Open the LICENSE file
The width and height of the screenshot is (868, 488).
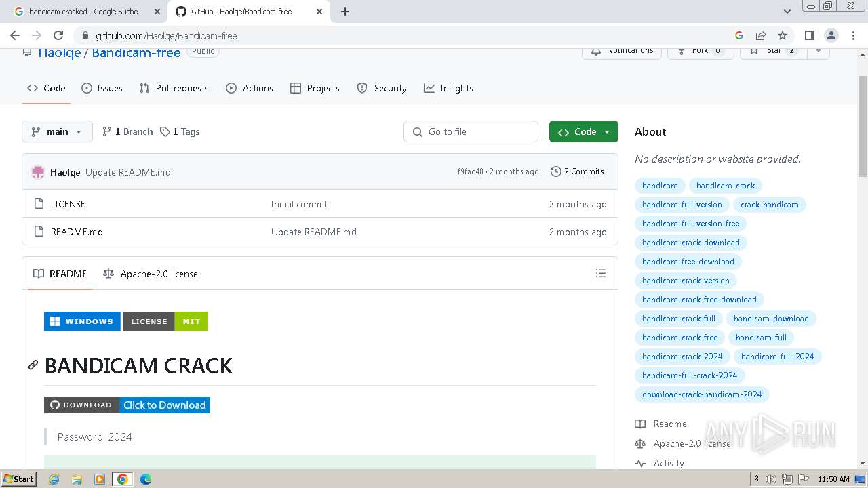point(68,204)
